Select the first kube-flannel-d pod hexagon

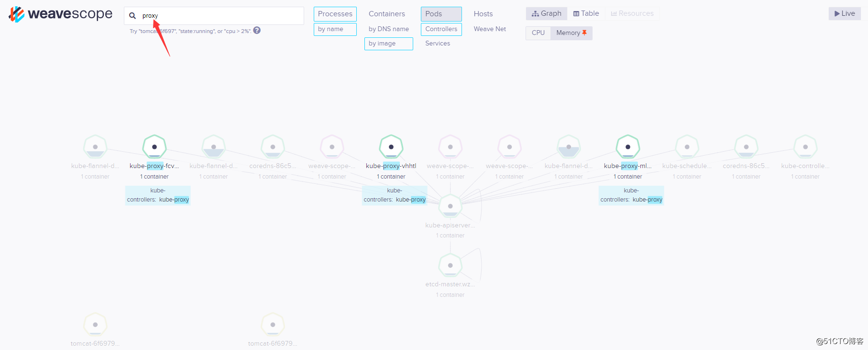click(95, 147)
